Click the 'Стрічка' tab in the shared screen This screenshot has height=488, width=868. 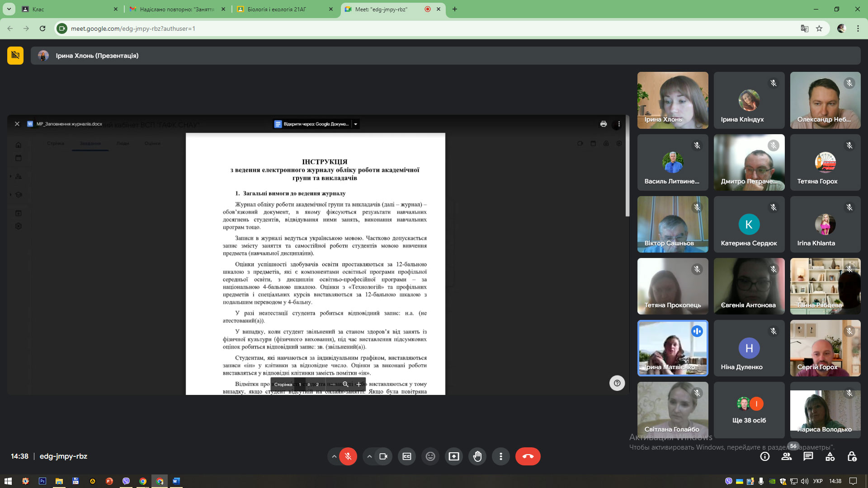click(55, 143)
